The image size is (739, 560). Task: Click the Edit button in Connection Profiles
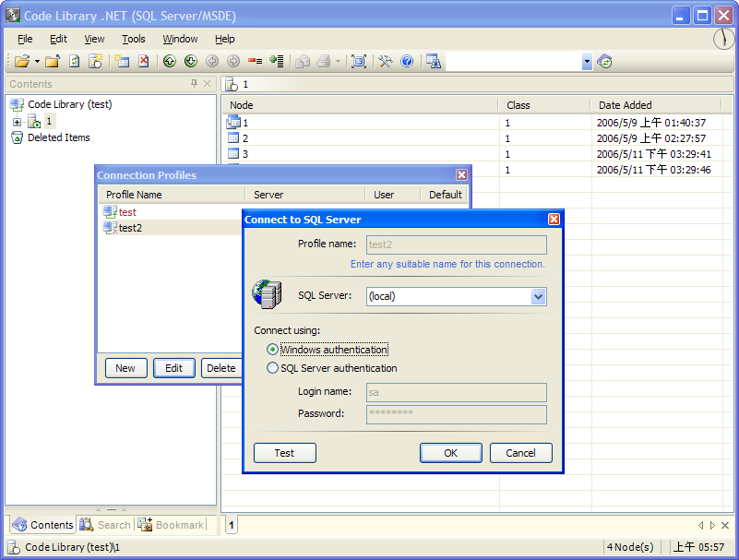174,368
